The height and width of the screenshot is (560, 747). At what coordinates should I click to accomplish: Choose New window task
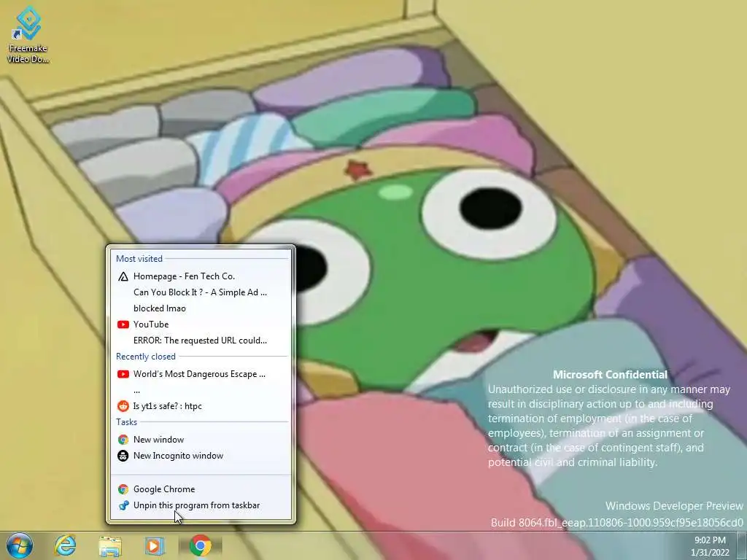(201, 440)
